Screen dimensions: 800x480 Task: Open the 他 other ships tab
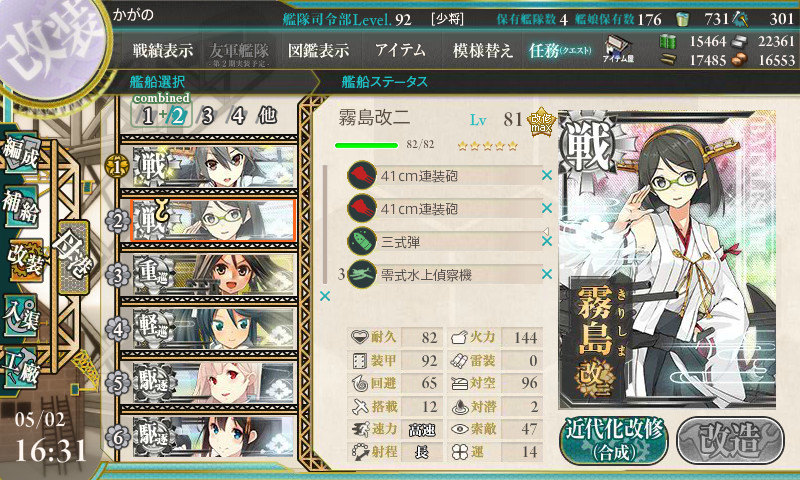coord(268,115)
